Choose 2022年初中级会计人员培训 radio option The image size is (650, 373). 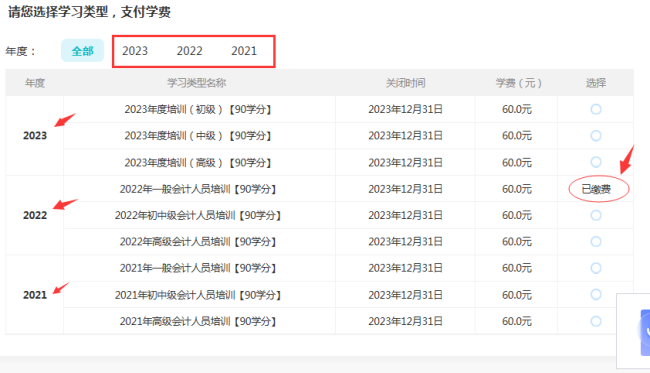(596, 215)
